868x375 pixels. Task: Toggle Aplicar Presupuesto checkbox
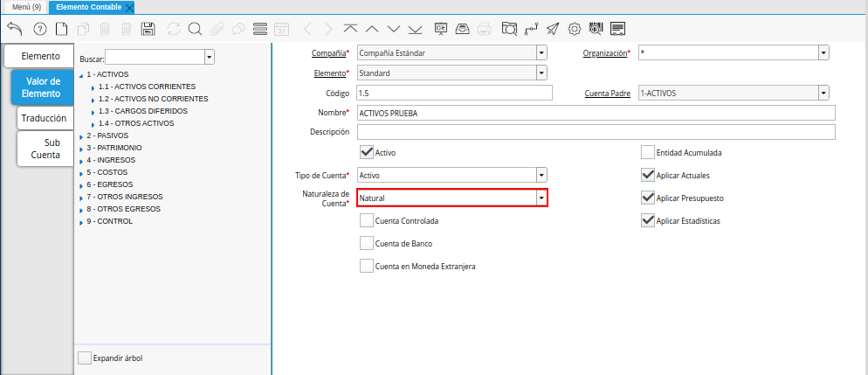tap(648, 198)
